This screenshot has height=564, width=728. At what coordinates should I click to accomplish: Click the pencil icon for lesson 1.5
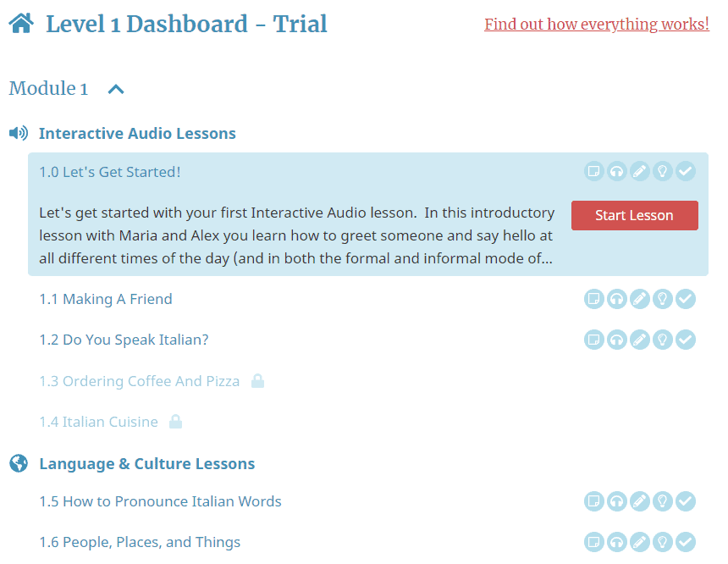(x=639, y=501)
